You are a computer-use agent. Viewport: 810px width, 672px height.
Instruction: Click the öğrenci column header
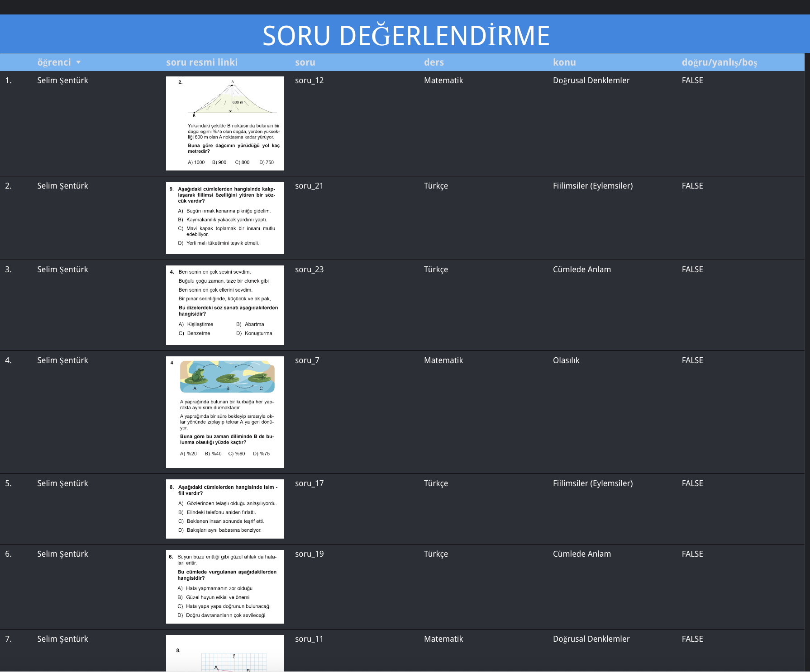pos(54,62)
